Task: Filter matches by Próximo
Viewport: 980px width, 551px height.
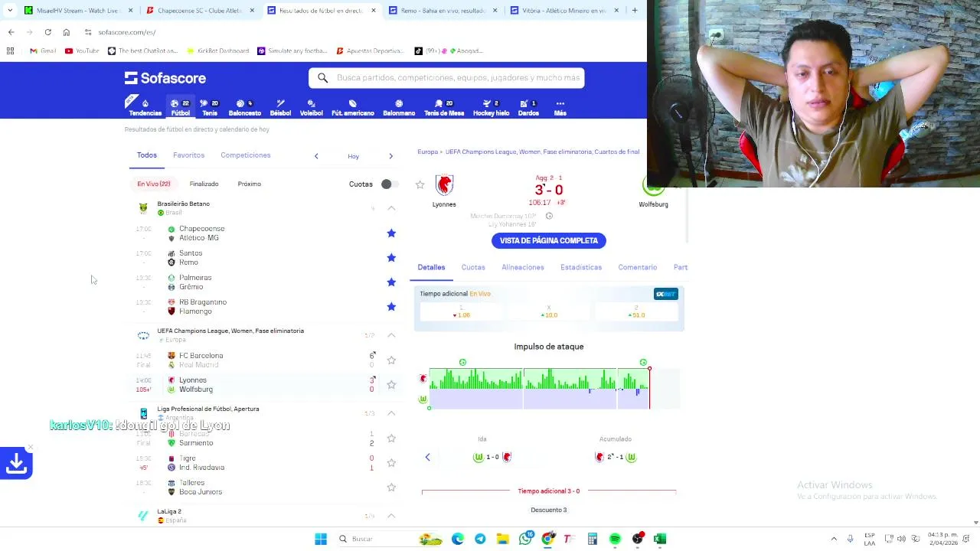Action: point(249,184)
